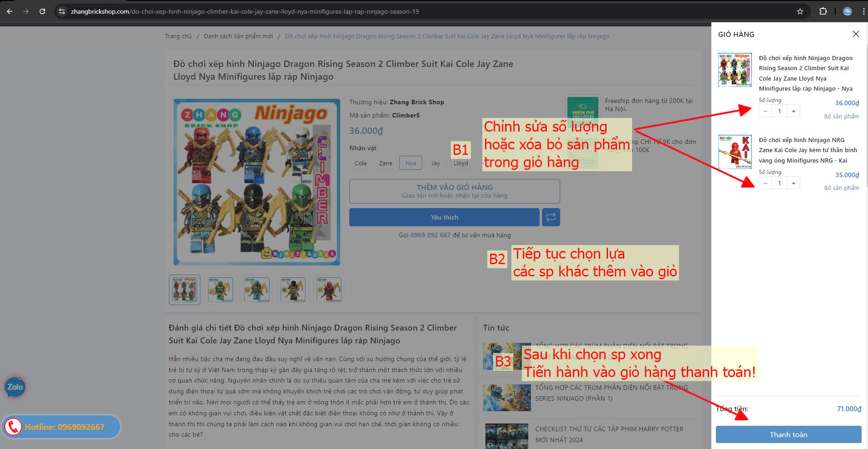Bookmark this page with the star icon
The height and width of the screenshot is (449, 868).
click(x=800, y=11)
